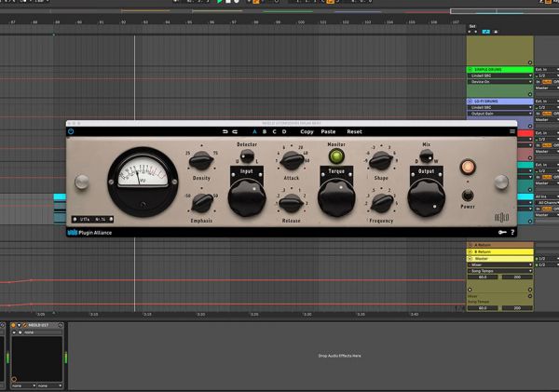Viewport: 559px width, 392px height.
Task: Click the large Output knob
Action: coord(427,198)
